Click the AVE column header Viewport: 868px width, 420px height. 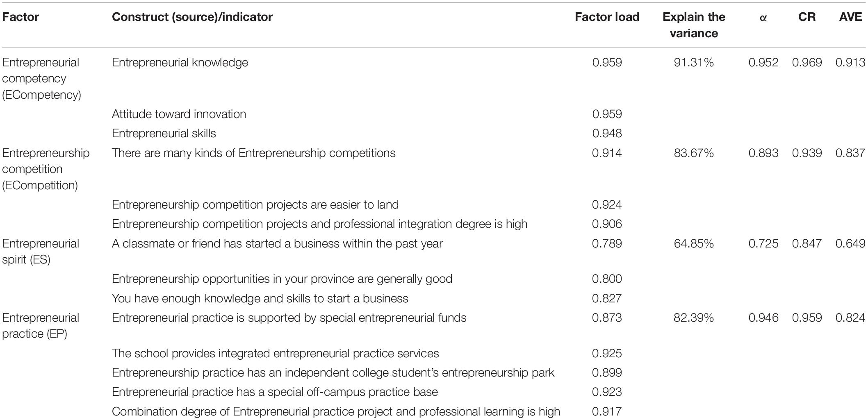point(850,17)
